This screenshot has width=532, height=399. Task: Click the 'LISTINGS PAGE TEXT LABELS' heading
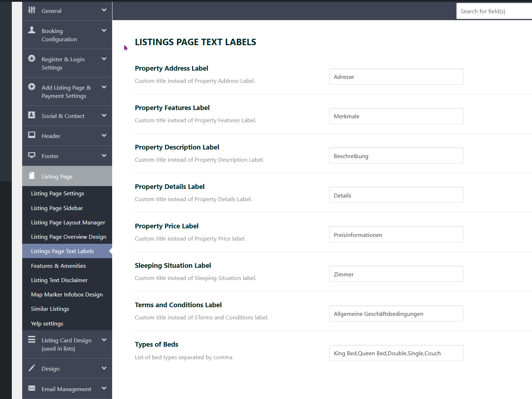coord(196,42)
